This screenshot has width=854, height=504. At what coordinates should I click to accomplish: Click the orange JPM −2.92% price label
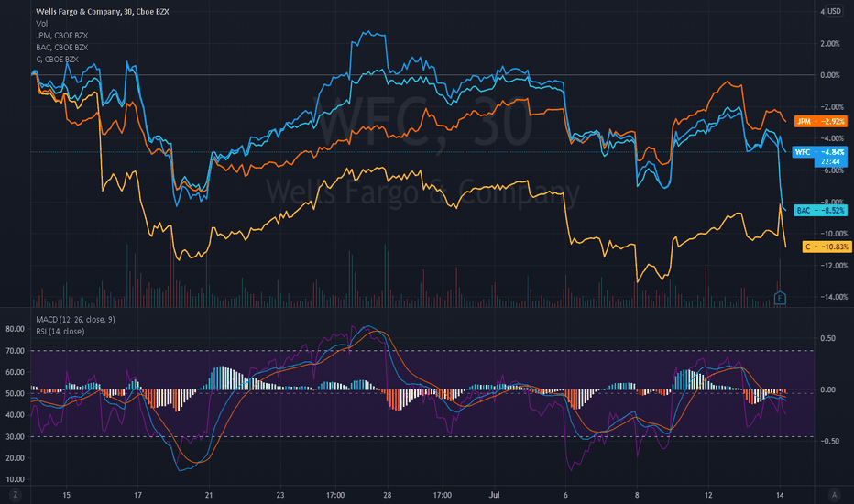[821, 122]
